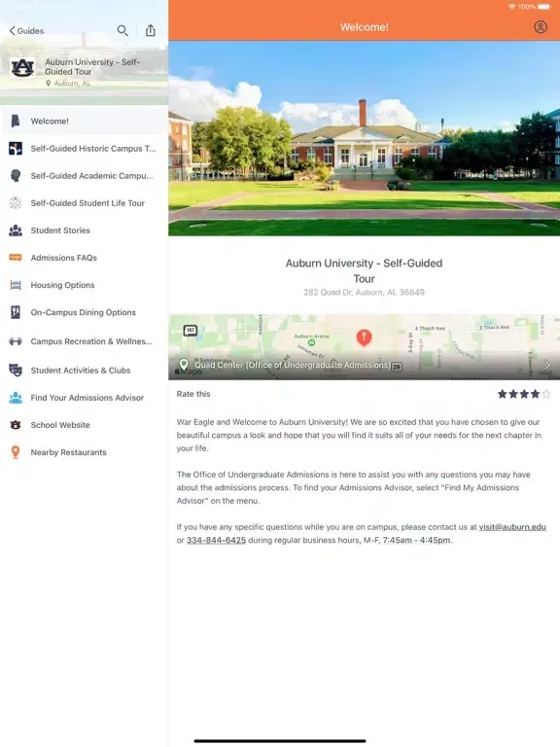This screenshot has height=747, width=560.
Task: Select the Welcome! menu item
Action: (85, 121)
